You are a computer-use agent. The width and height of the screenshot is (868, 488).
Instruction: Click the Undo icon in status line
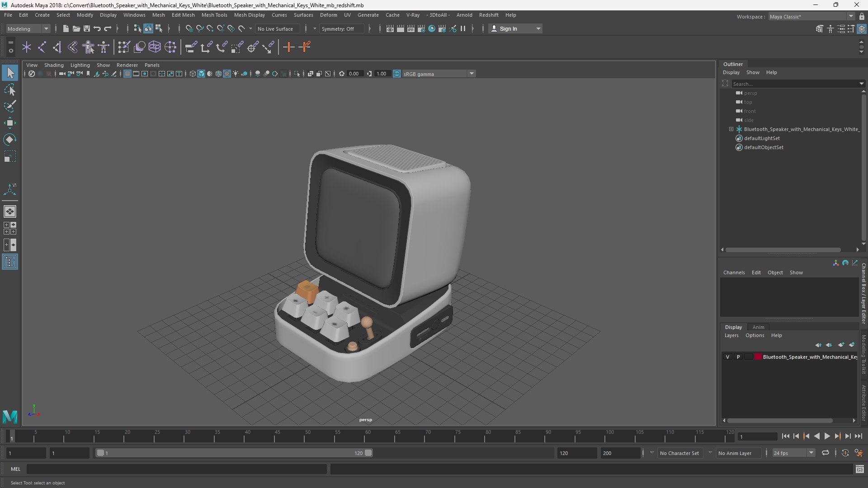point(97,28)
